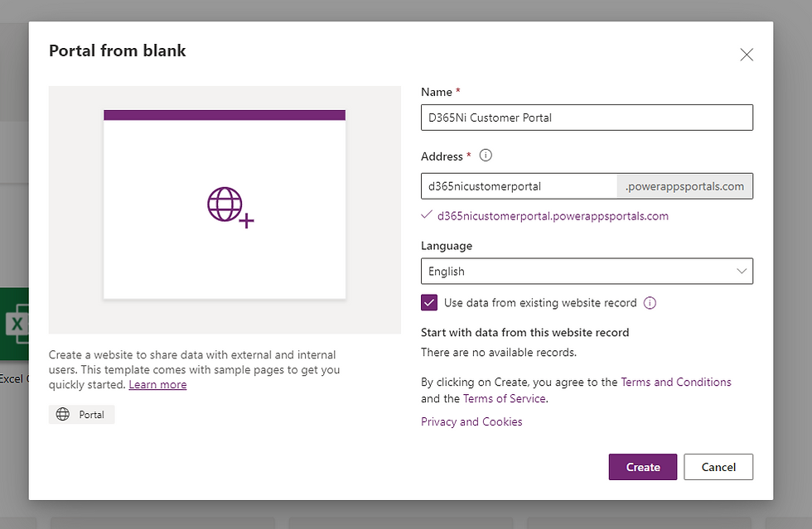
Task: Click the validated d365nicustomerportal.powerappsportals.com address
Action: (553, 216)
